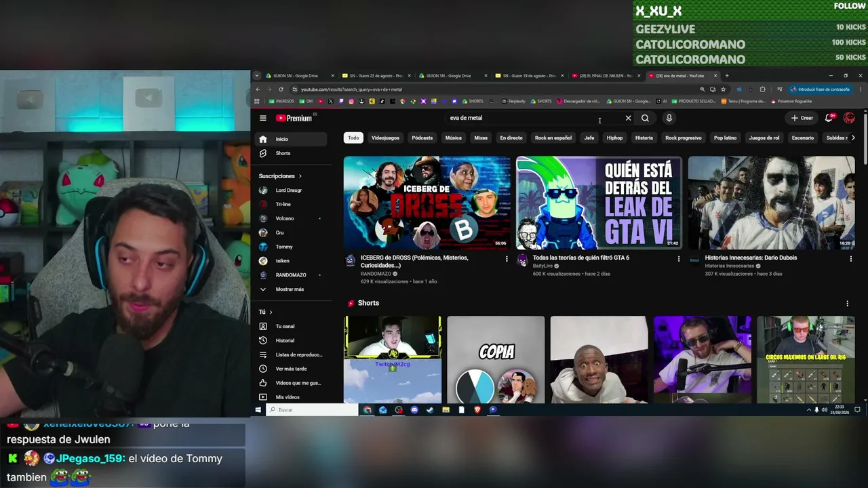Filter results by En directo chip

(511, 138)
